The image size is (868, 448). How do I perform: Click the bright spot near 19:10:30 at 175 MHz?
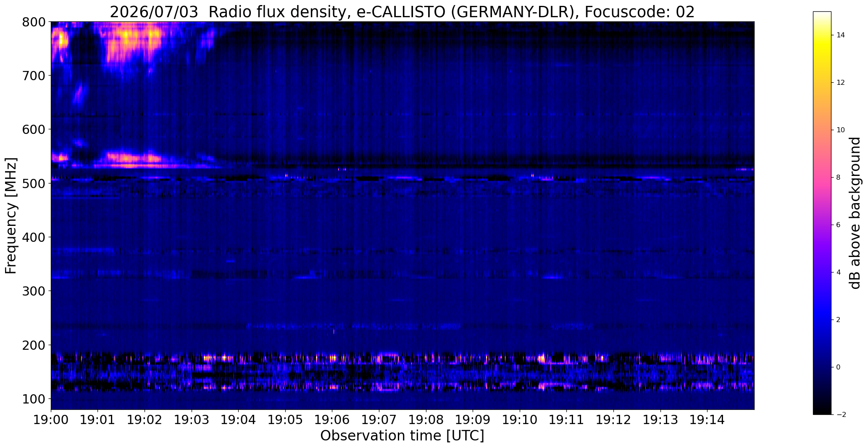pos(542,359)
